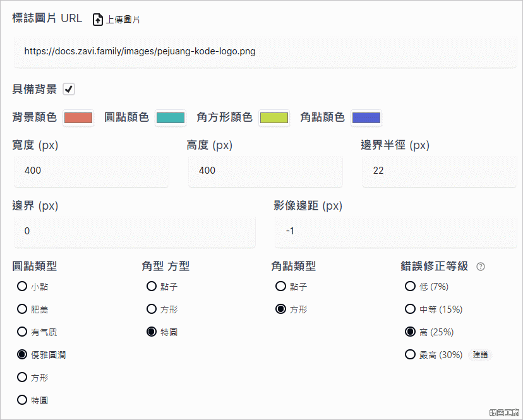Click the 高度 (px) input field
The image size is (523, 420).
pos(265,171)
